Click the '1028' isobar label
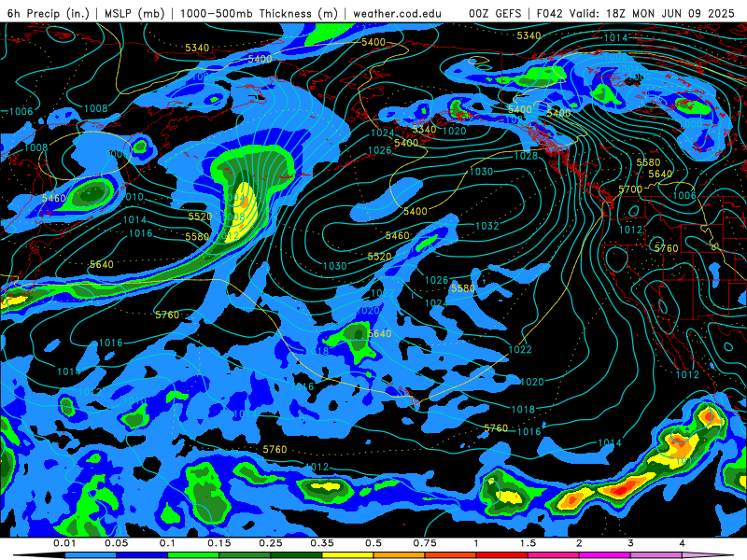Viewport: 747px width, 560px height. point(526,156)
